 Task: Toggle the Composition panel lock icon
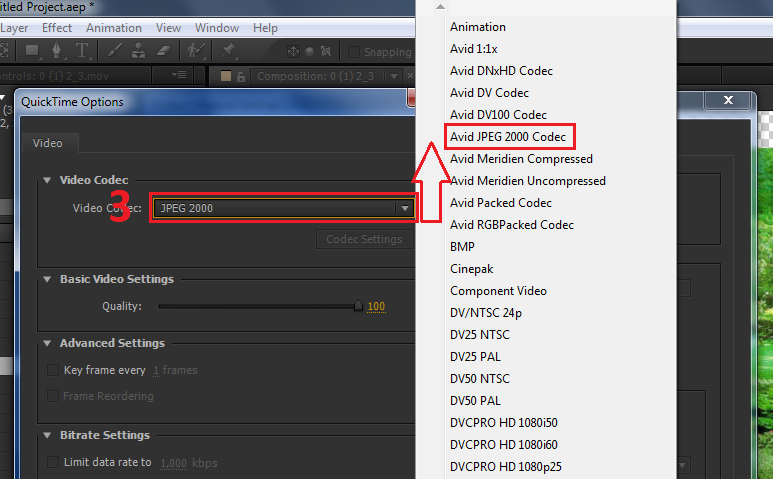click(x=241, y=76)
